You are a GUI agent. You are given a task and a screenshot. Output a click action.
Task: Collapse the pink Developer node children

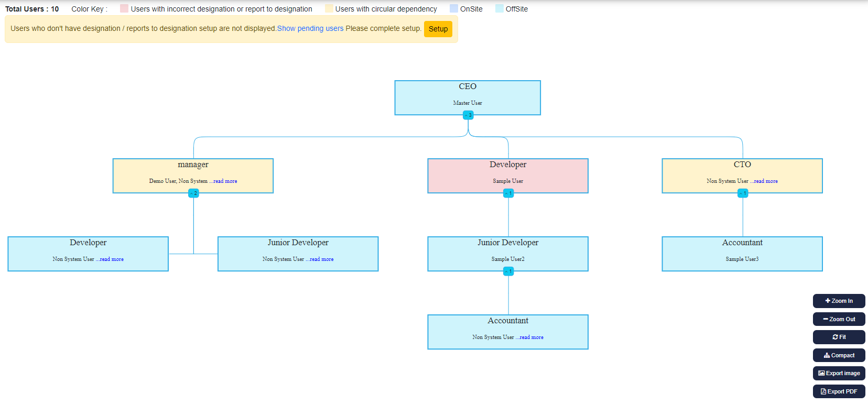point(508,193)
